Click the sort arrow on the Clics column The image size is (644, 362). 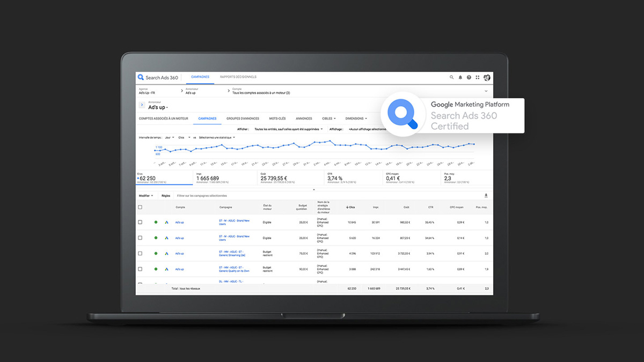point(347,207)
